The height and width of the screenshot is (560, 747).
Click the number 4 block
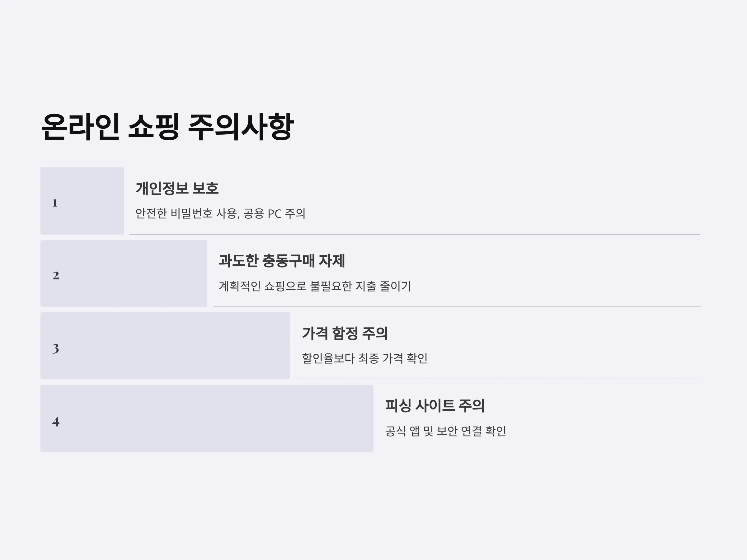point(207,418)
